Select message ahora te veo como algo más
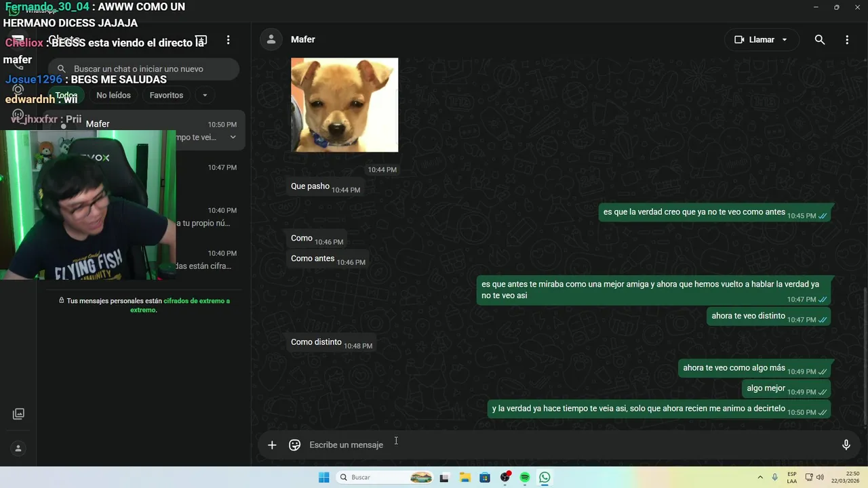This screenshot has width=868, height=488. [755, 368]
